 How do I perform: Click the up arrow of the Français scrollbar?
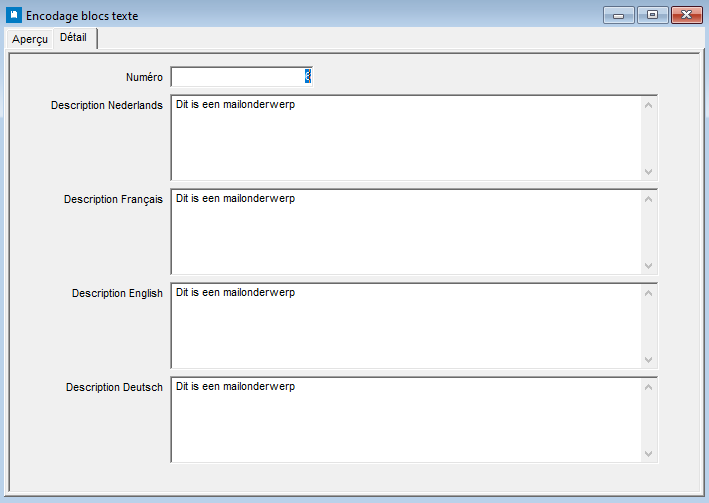click(x=648, y=199)
